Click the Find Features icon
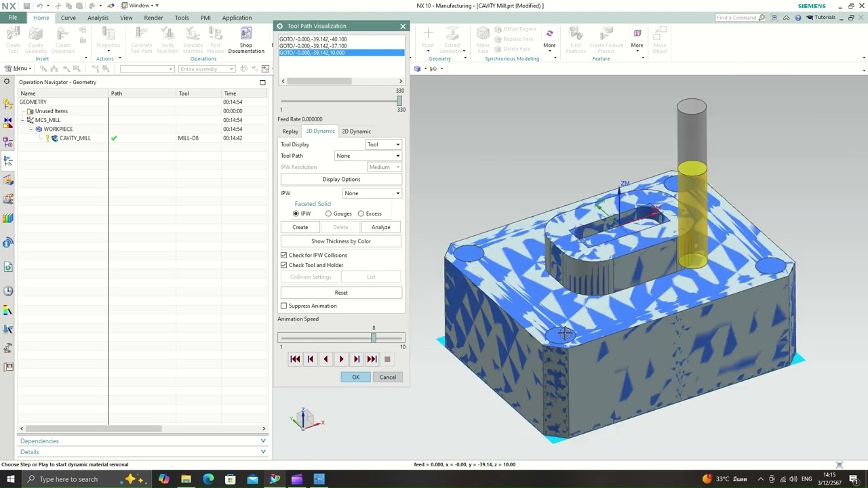868x488 pixels. point(576,33)
